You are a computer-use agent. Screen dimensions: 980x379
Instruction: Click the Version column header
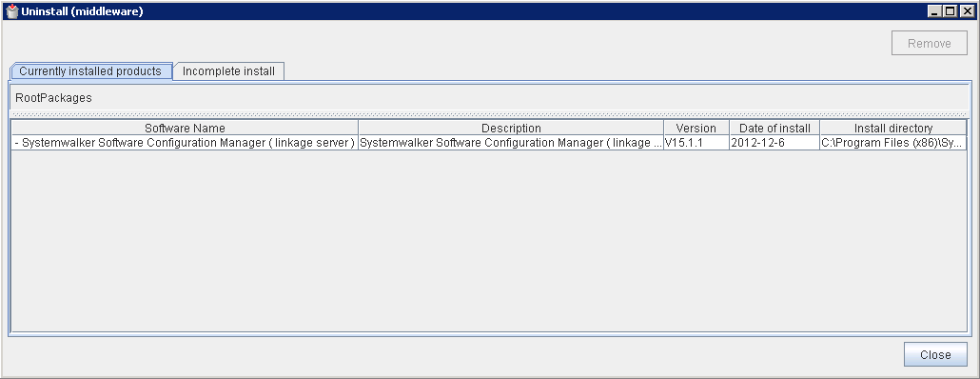pos(696,129)
